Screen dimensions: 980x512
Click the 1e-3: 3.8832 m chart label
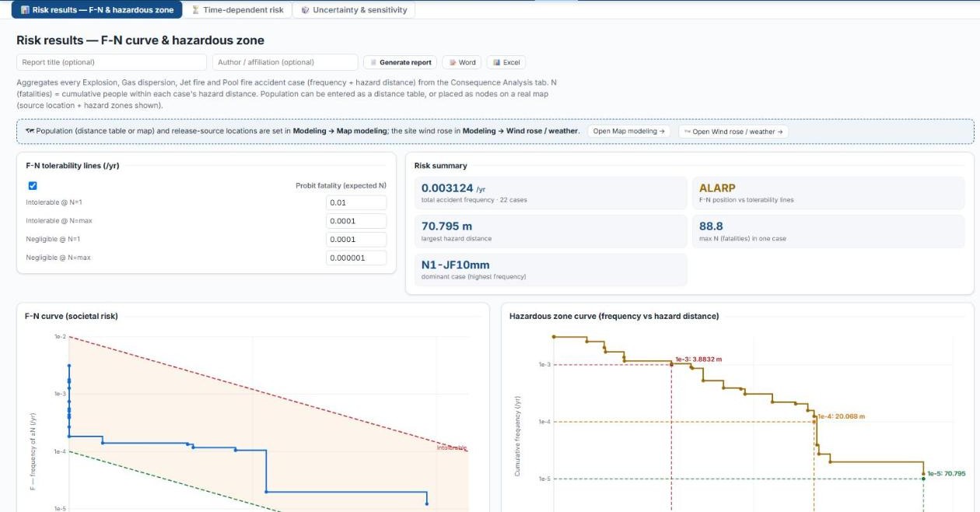(x=698, y=359)
